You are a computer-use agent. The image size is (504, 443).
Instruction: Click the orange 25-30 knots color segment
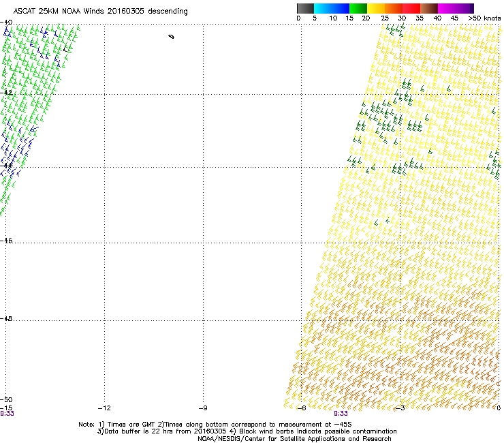(x=394, y=8)
